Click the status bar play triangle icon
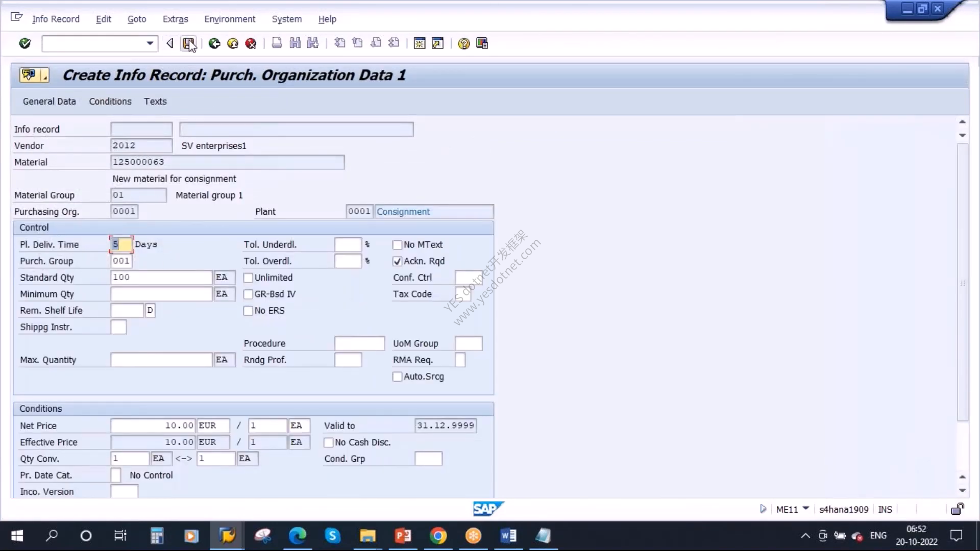The height and width of the screenshot is (551, 980). (763, 509)
